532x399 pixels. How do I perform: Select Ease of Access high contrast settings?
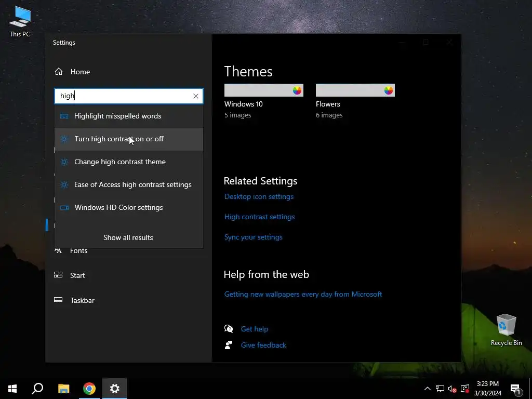click(x=129, y=184)
